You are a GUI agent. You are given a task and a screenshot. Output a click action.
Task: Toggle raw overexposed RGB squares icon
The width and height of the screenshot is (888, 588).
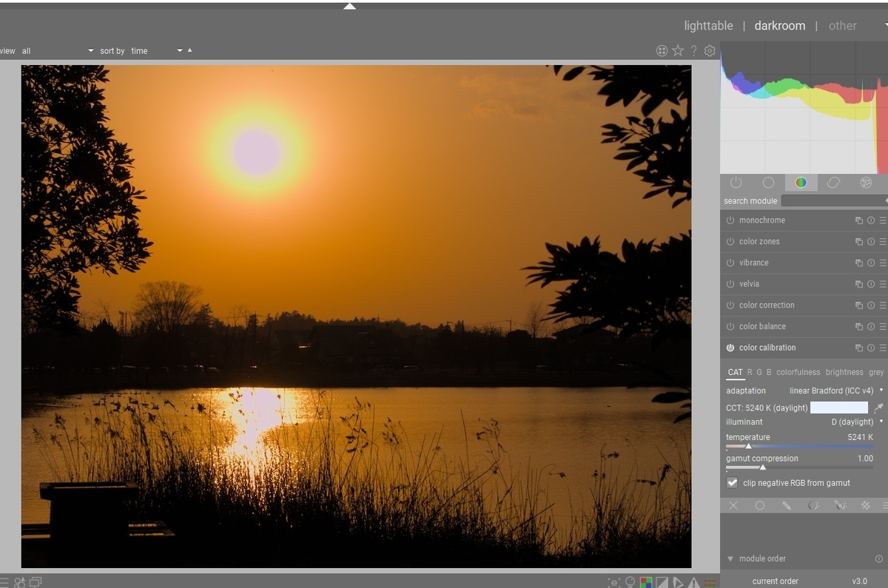click(x=647, y=582)
